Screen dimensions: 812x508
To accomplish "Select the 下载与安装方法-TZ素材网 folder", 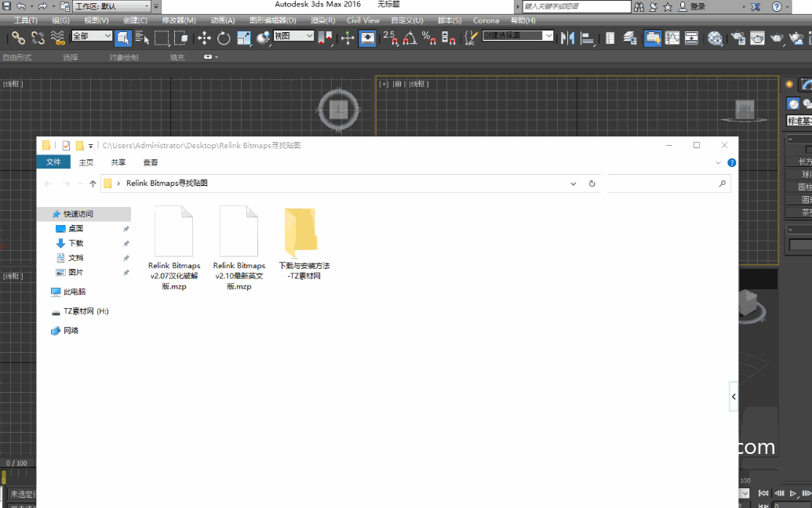I will point(304,244).
